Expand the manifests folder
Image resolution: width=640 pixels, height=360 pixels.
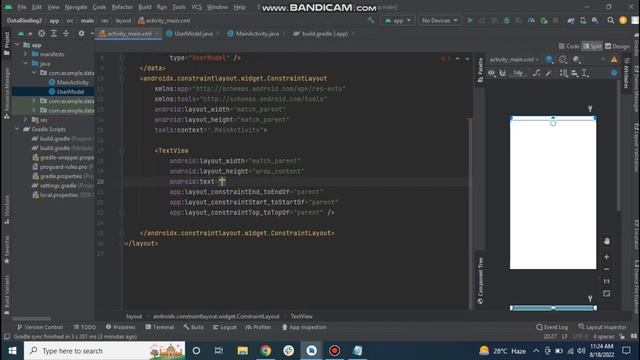[25, 54]
